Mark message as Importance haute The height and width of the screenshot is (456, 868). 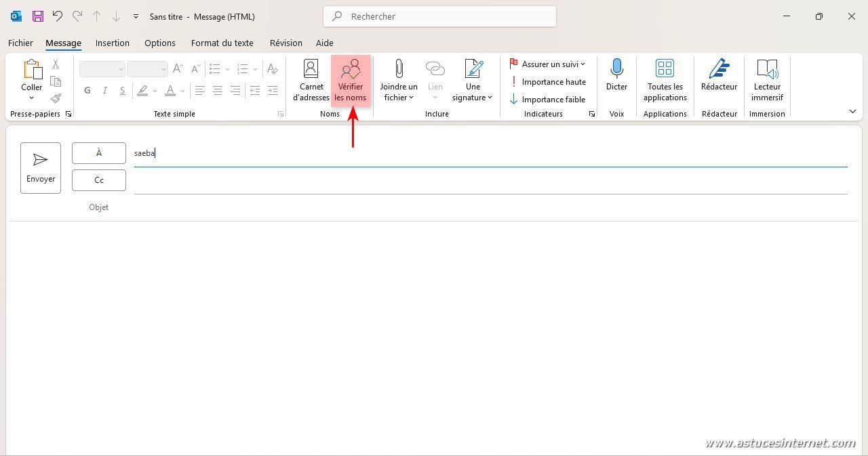548,82
